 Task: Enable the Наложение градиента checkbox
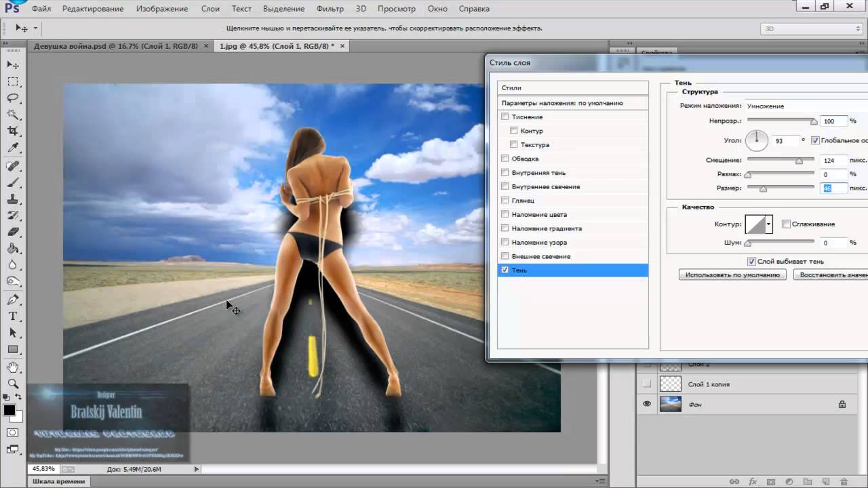505,228
